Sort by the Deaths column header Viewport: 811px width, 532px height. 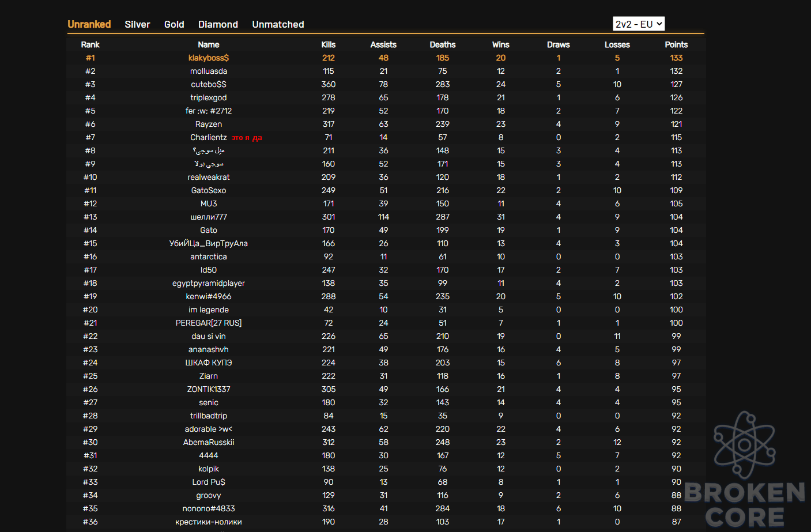[x=443, y=44]
